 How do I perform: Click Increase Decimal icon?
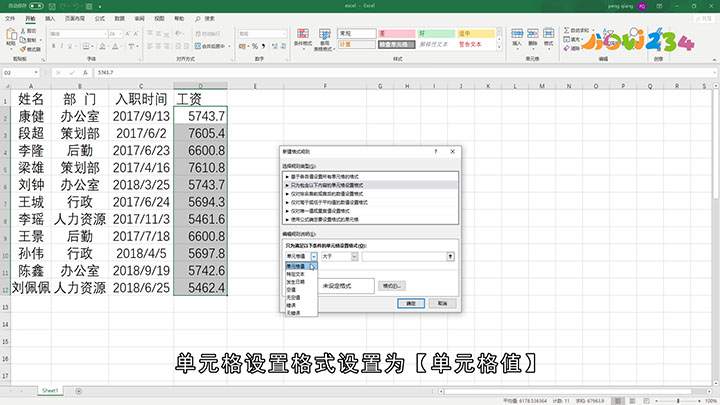[x=275, y=46]
